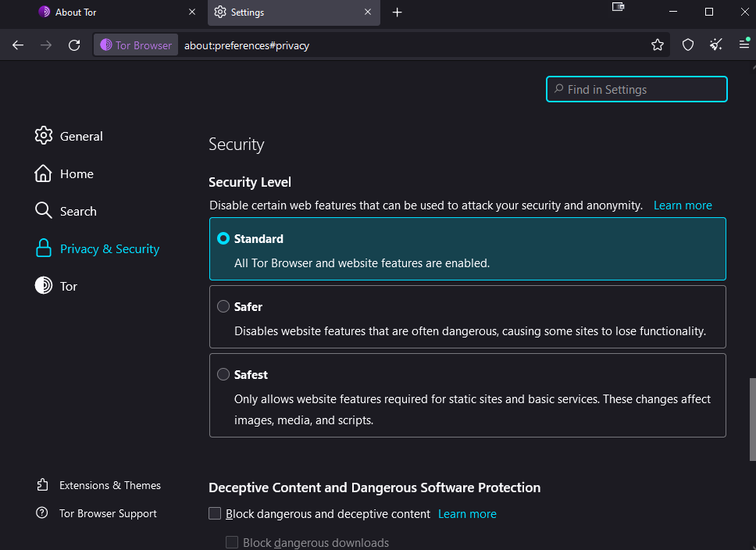756x550 pixels.
Task: Open Learn more about deceptive content
Action: pyautogui.click(x=467, y=514)
